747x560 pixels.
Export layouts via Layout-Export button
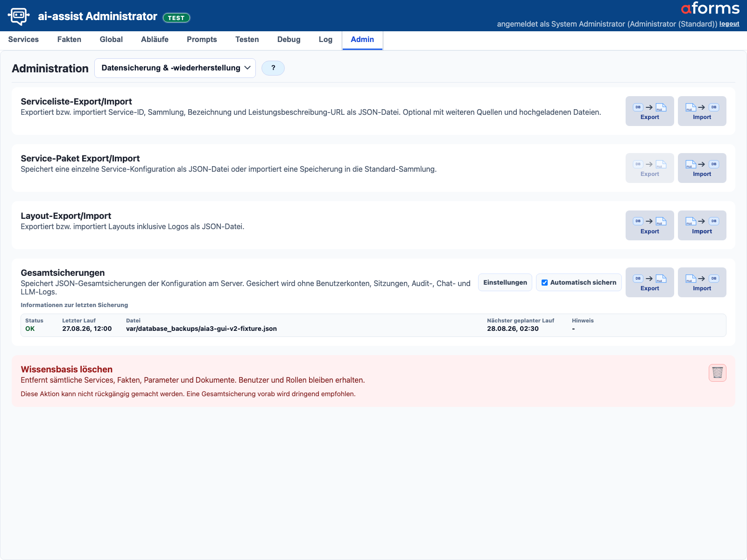(649, 225)
